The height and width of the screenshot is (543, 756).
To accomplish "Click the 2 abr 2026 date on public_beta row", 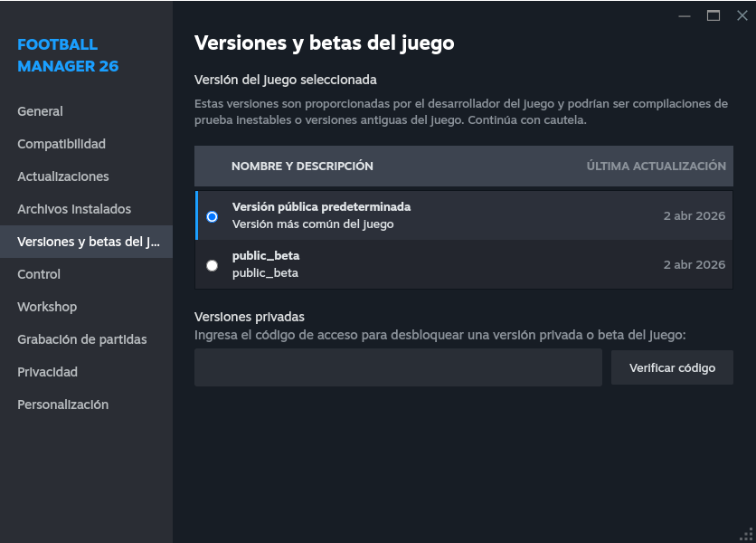I will tap(695, 264).
